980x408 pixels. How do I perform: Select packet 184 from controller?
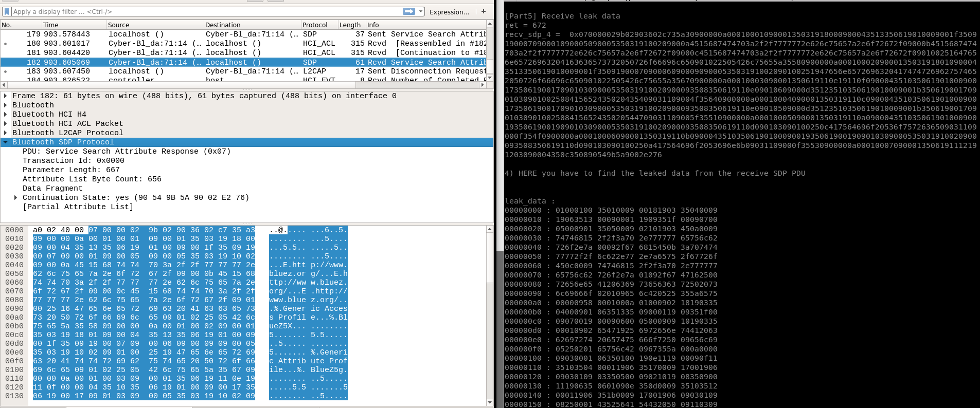point(243,79)
